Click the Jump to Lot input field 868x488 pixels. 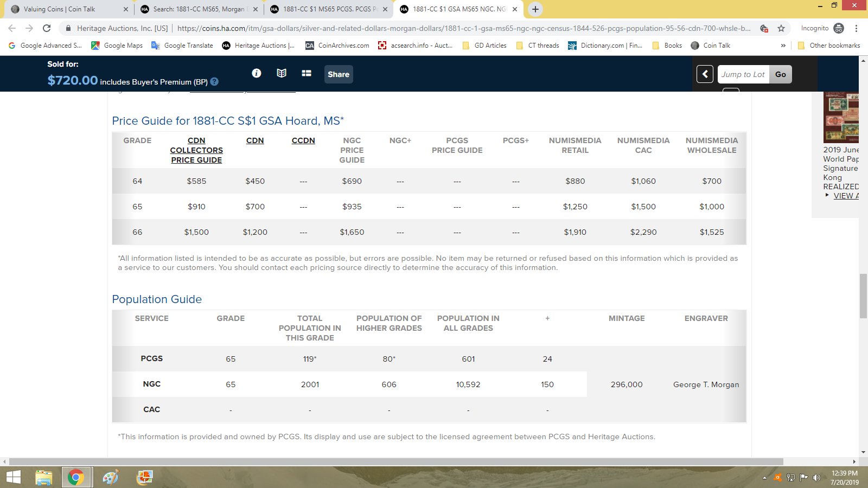click(x=743, y=74)
